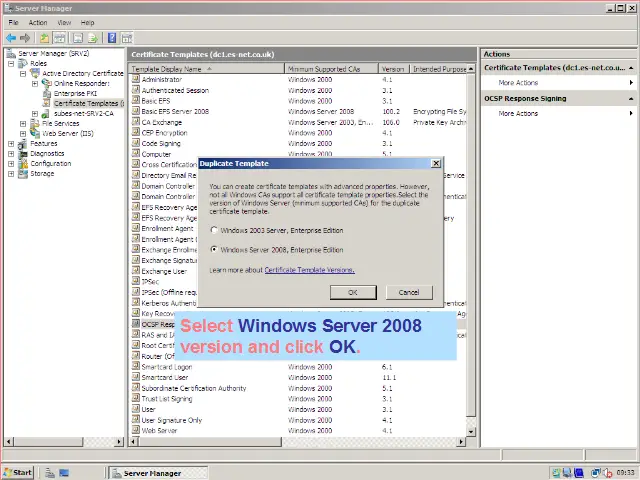Click the Forward arrow toolbar icon
The height and width of the screenshot is (480, 640).
(x=24, y=37)
